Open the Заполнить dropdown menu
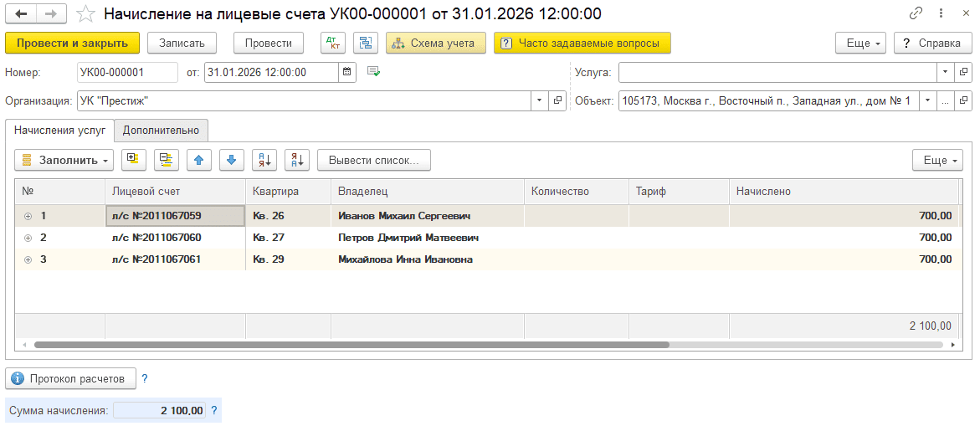The width and height of the screenshot is (980, 426). (65, 159)
